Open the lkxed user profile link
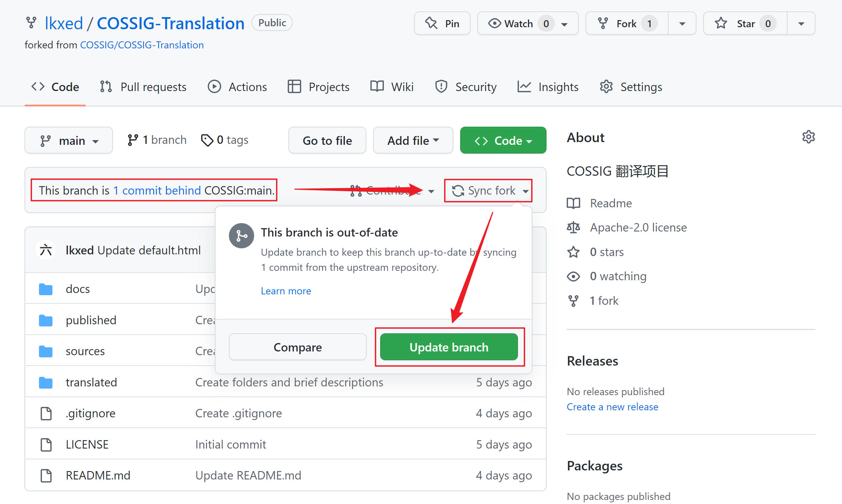Image resolution: width=842 pixels, height=504 pixels. [64, 23]
